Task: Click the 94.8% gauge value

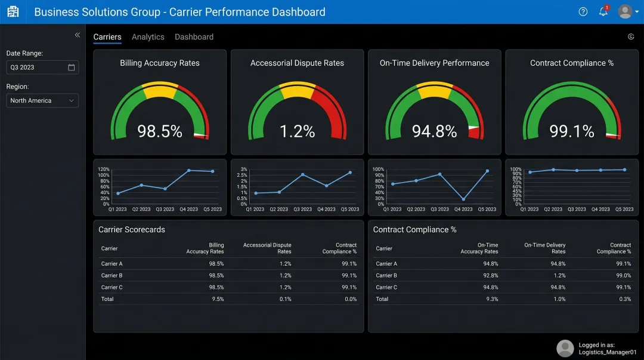Action: (x=435, y=131)
